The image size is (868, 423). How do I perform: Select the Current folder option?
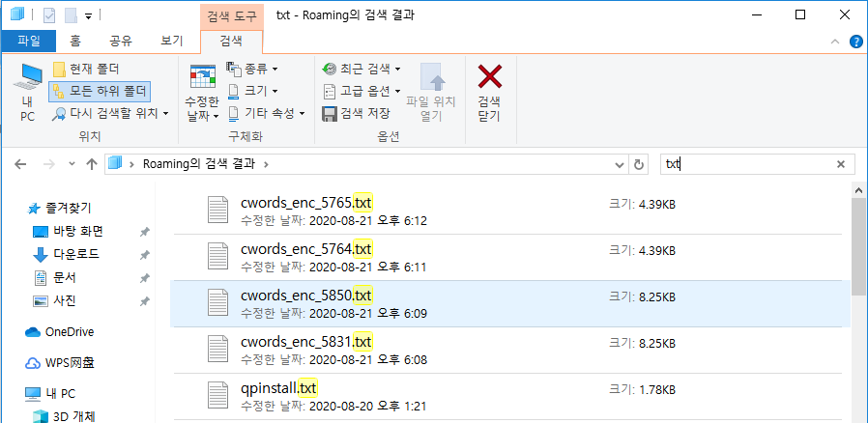[x=86, y=70]
